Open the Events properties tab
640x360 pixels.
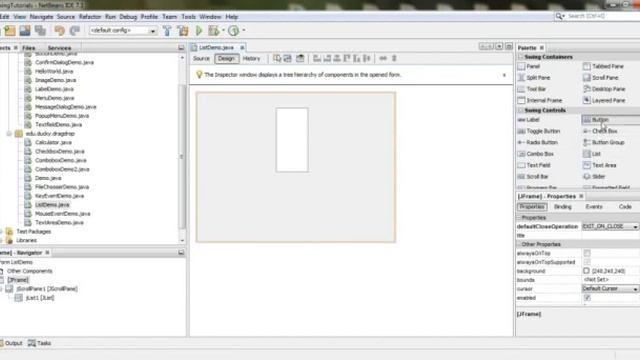click(594, 207)
